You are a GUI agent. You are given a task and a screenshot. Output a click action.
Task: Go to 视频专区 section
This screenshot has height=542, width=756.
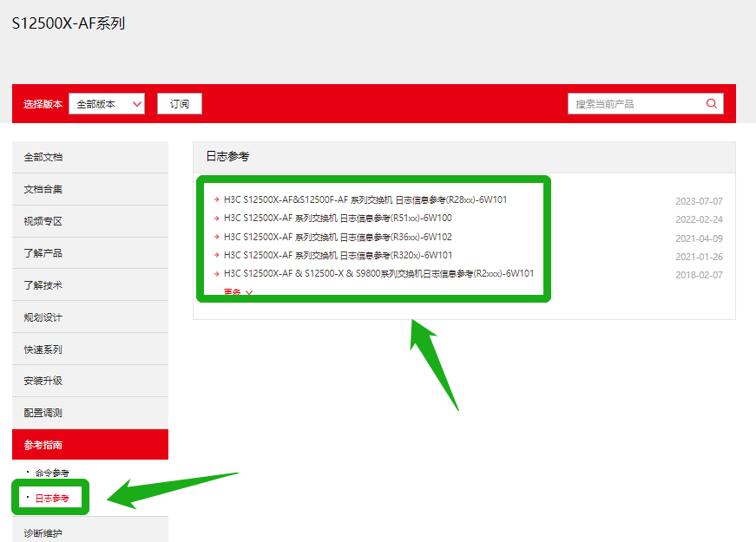click(x=90, y=221)
